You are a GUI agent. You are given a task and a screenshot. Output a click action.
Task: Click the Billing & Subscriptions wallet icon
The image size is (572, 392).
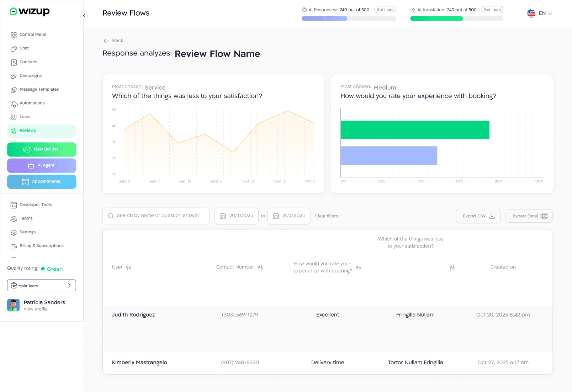click(x=14, y=246)
